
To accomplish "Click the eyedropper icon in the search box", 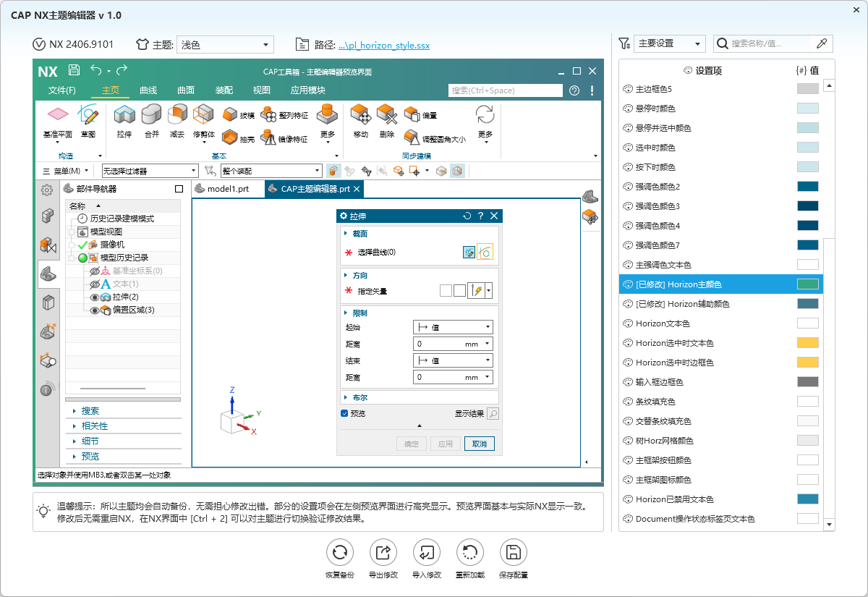I will tap(821, 43).
